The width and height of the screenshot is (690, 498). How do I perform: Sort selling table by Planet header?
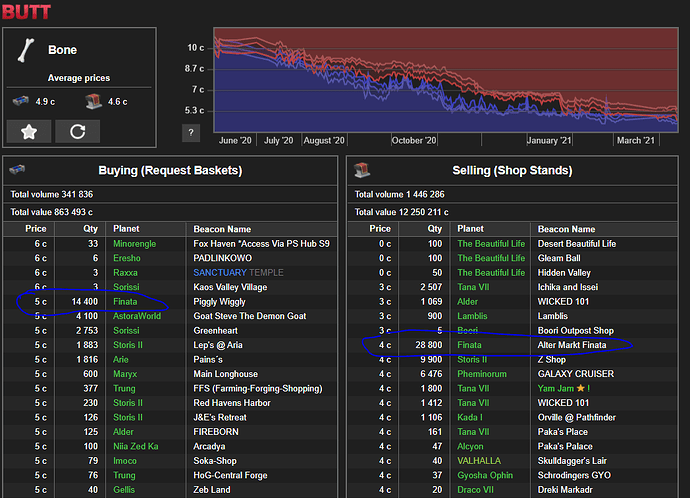[470, 229]
